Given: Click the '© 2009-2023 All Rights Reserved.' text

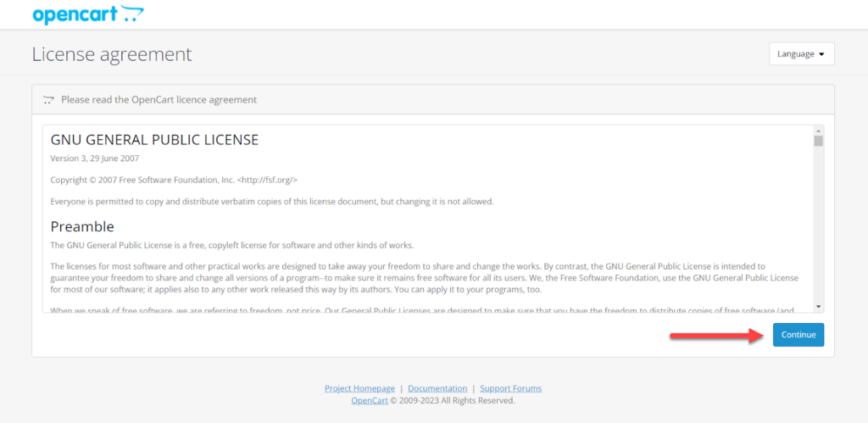Looking at the screenshot, I should 453,400.
